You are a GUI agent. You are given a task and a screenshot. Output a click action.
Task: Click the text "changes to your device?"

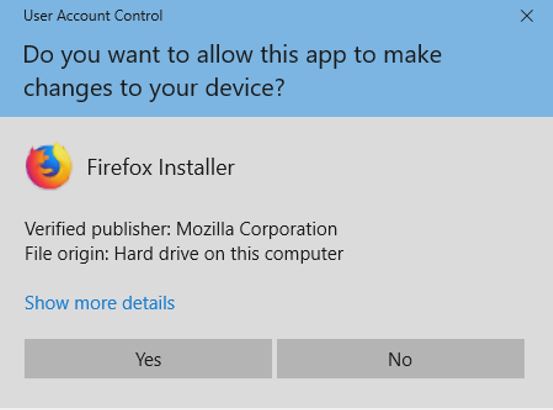(x=154, y=88)
